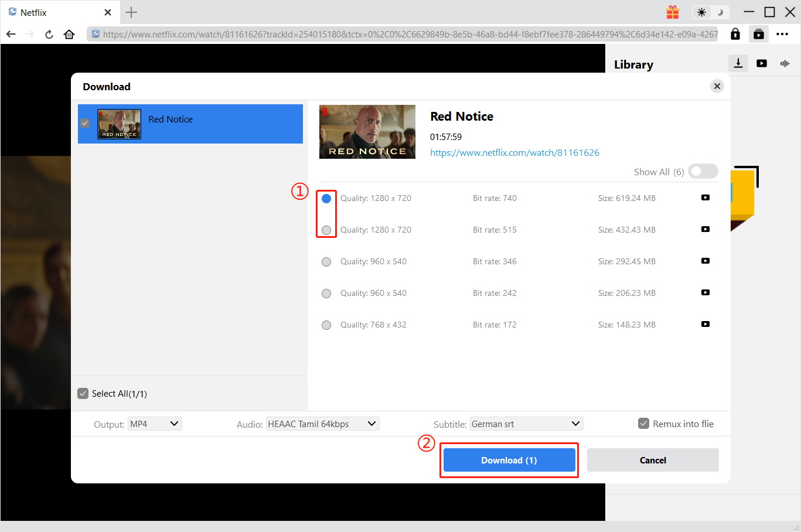This screenshot has width=801, height=532.
Task: Open the Subtitle language dropdown
Action: [x=526, y=423]
